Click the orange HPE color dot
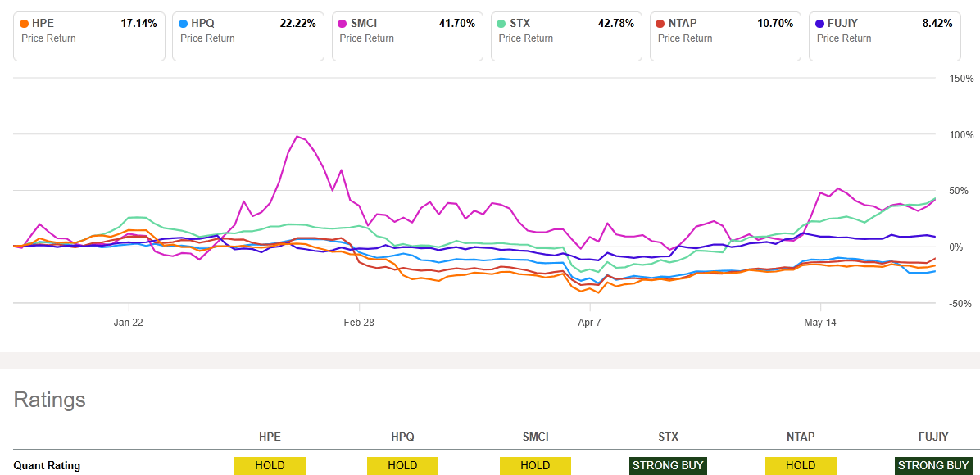 25,24
